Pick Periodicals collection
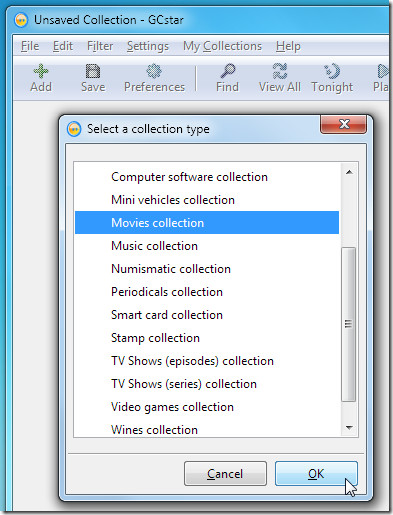This screenshot has height=515, width=393. 207,292
